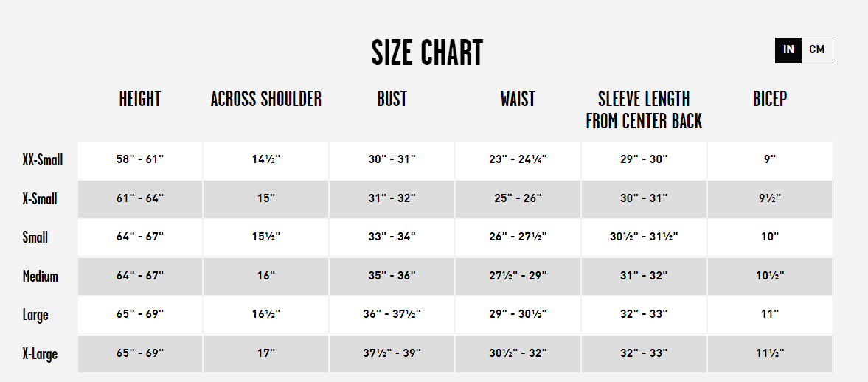868x382 pixels.
Task: Click Sleeve Length From Center Back header
Action: [644, 111]
